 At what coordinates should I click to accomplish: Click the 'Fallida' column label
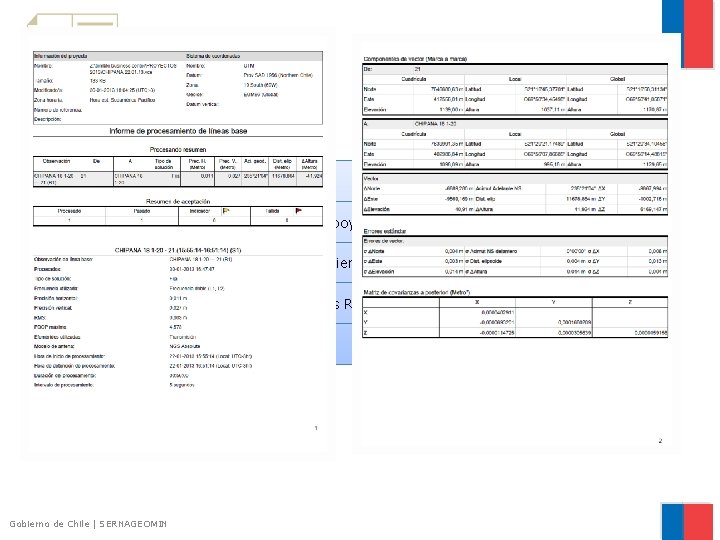click(x=272, y=211)
